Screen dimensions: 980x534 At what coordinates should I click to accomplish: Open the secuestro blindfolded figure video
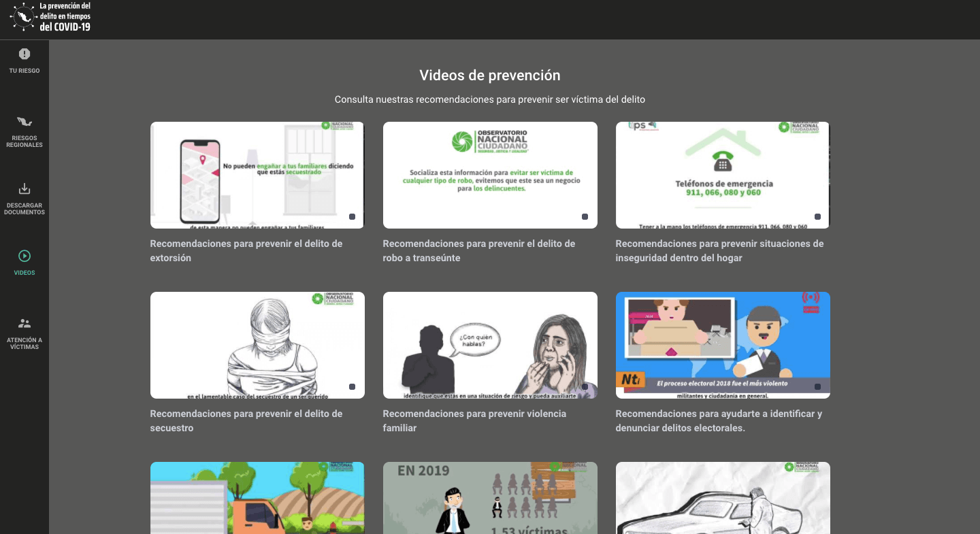pos(257,345)
